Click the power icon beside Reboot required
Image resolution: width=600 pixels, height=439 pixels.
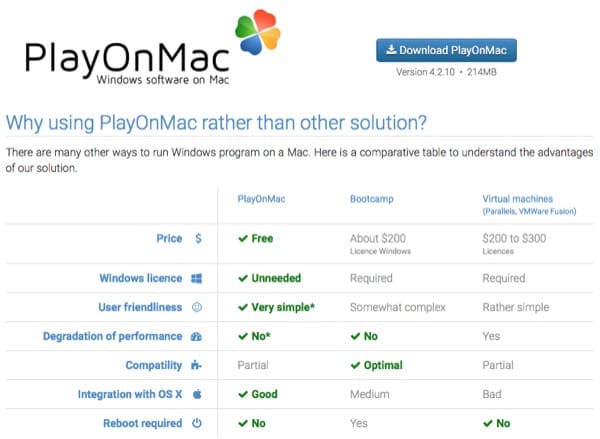point(197,423)
